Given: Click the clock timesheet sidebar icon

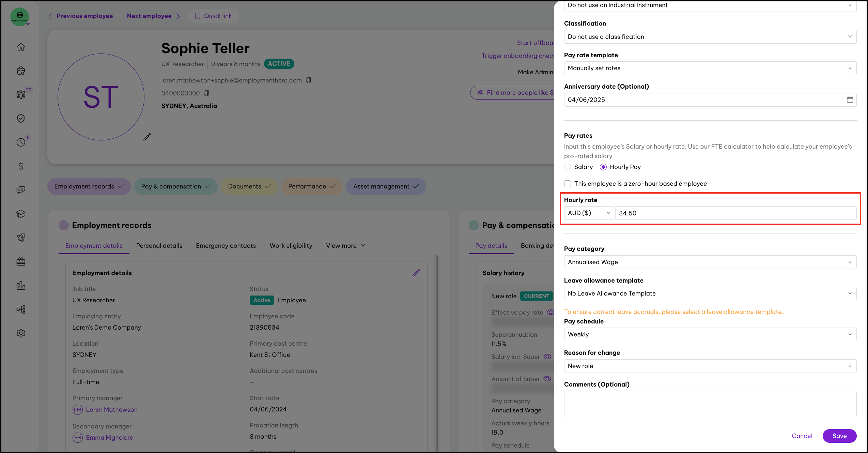Looking at the screenshot, I should [x=21, y=142].
